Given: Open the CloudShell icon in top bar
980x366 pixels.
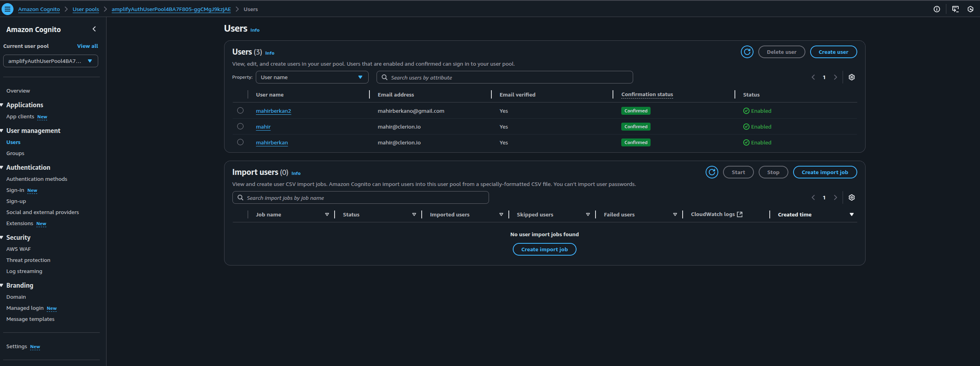Looking at the screenshot, I should [x=955, y=9].
